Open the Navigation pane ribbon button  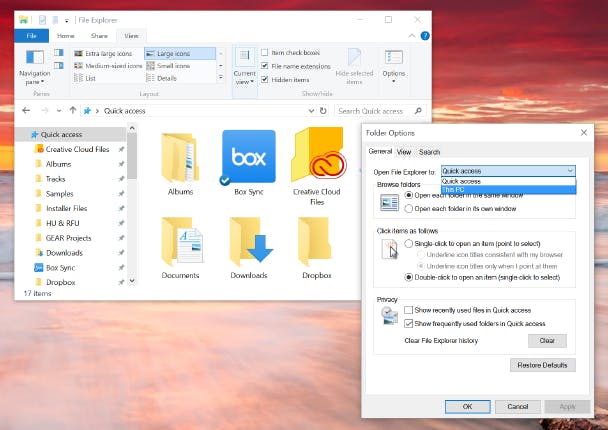(35, 67)
